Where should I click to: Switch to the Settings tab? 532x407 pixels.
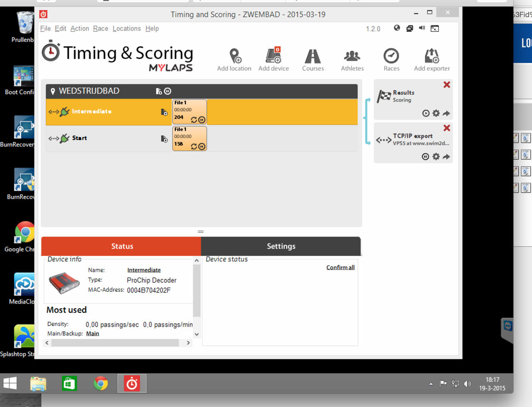(281, 246)
